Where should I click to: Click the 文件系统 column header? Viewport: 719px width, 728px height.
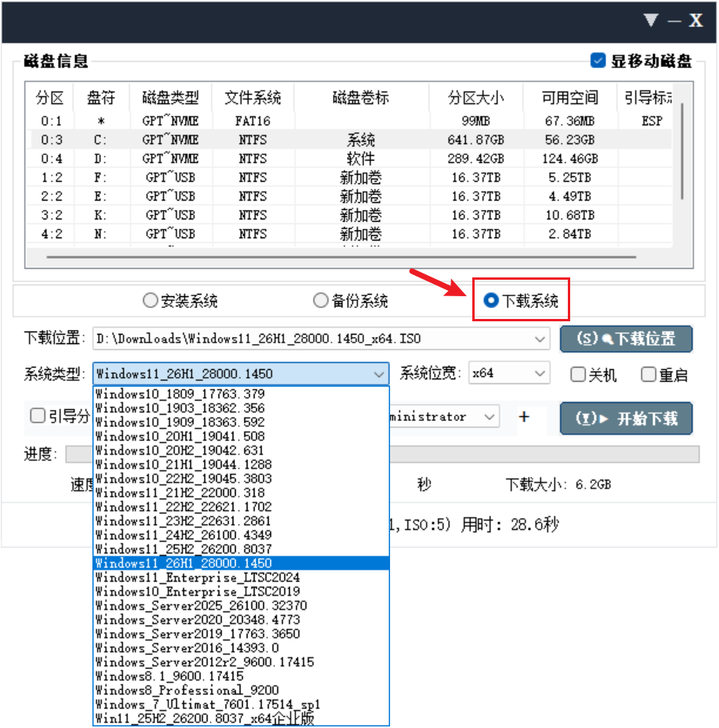(x=253, y=97)
